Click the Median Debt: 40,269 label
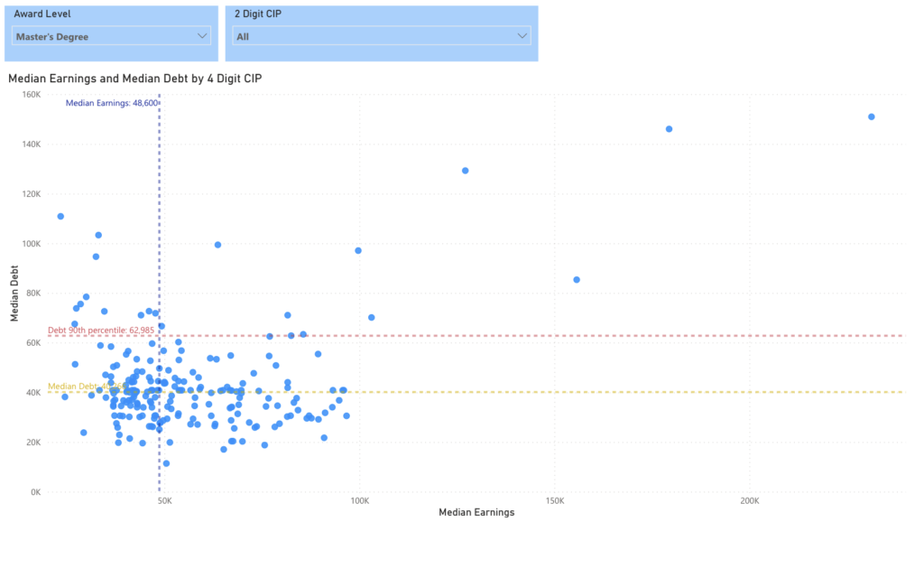924x578 pixels. [86, 386]
